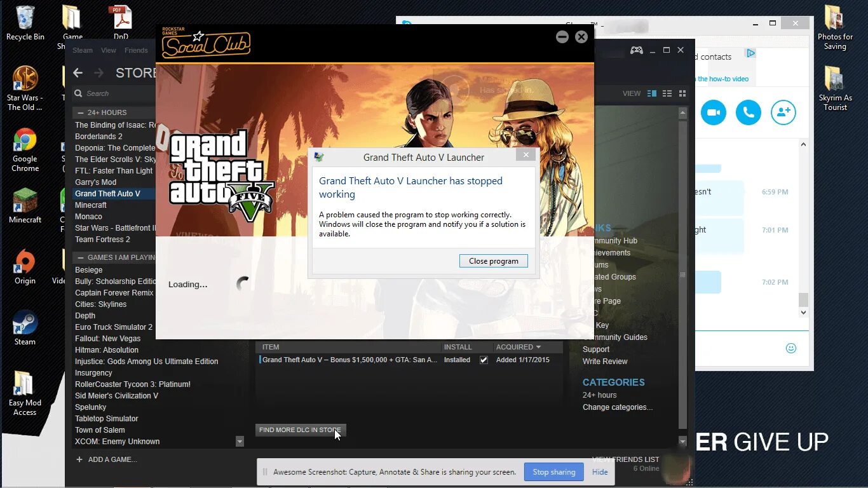Open the Recycle Bin desktop icon

tap(25, 23)
